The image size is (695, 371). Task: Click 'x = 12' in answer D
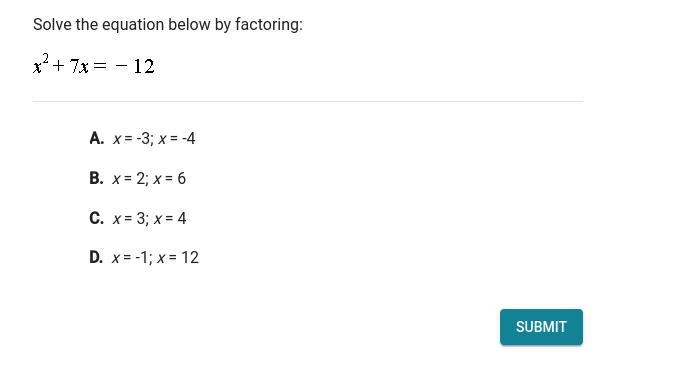click(x=177, y=257)
